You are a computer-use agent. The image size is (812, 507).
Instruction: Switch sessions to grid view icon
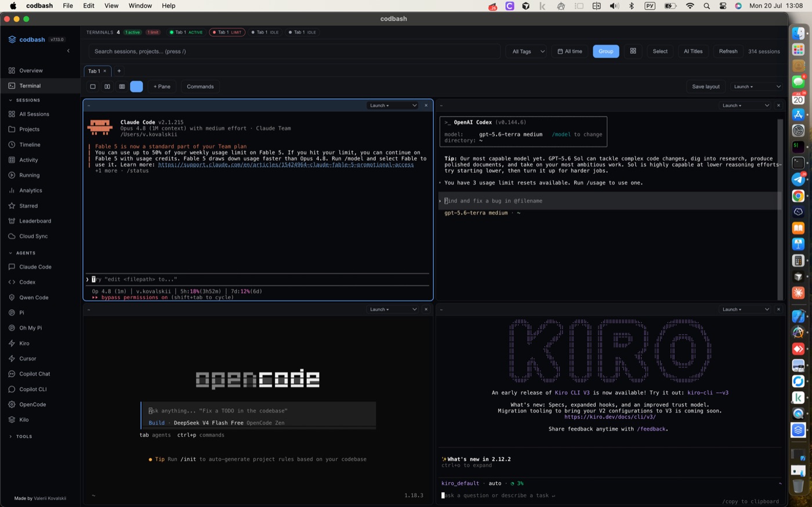point(633,51)
